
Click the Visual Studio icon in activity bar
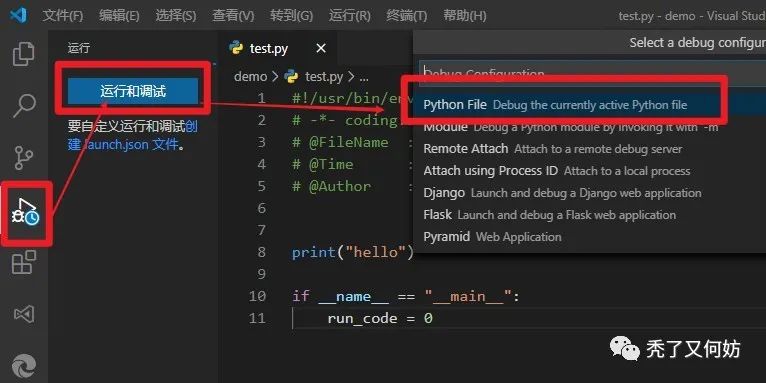coord(23,314)
